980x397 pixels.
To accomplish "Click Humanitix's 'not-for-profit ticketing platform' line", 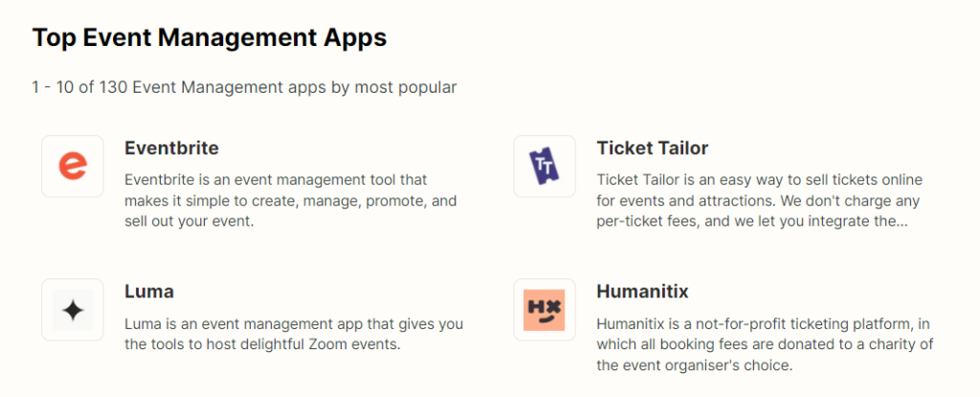I will pos(764,324).
